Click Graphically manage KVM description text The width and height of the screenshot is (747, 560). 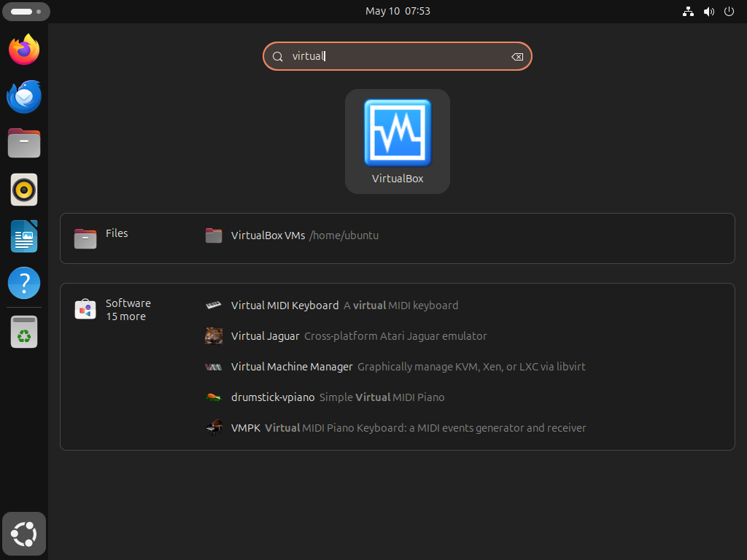[472, 367]
